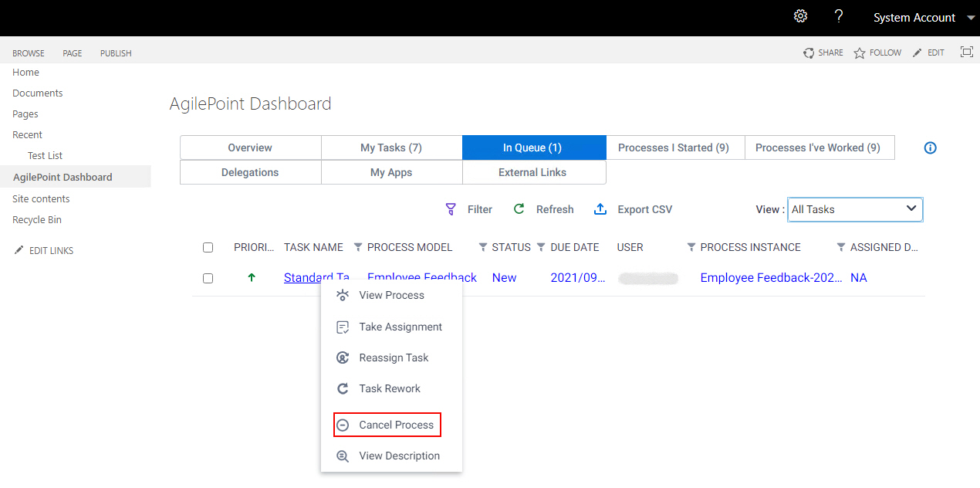The width and height of the screenshot is (980, 488).
Task: Click the Task Name column filter icon
Action: pos(358,247)
